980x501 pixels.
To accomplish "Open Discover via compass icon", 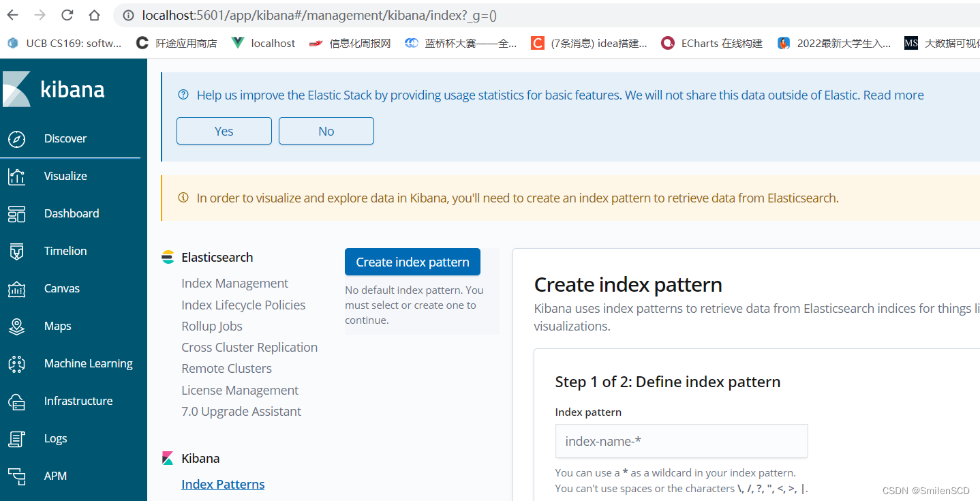I will tap(16, 138).
